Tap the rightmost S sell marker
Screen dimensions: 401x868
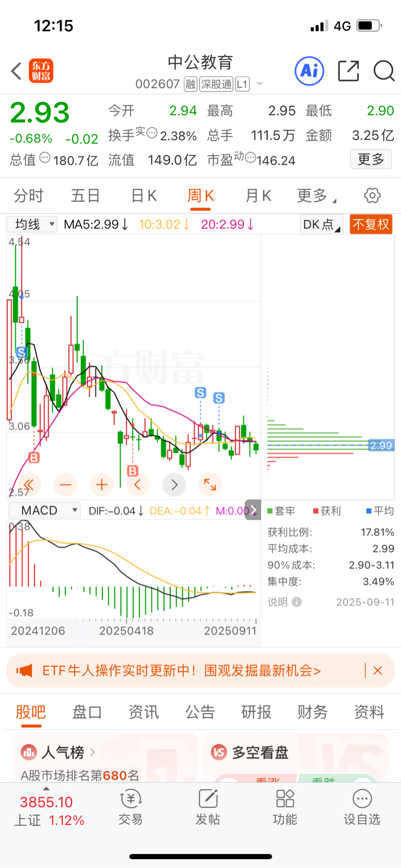(x=219, y=398)
